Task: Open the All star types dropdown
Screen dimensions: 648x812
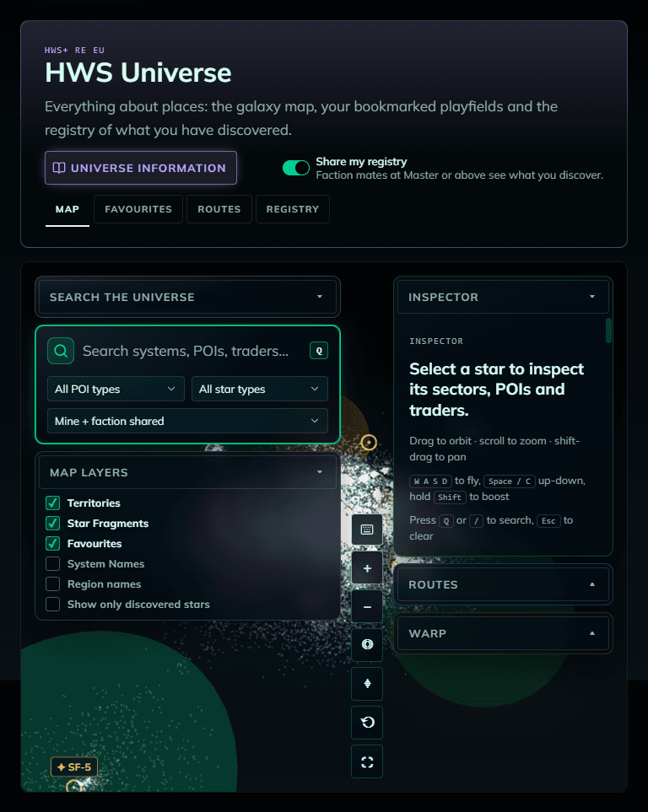Action: click(x=260, y=389)
